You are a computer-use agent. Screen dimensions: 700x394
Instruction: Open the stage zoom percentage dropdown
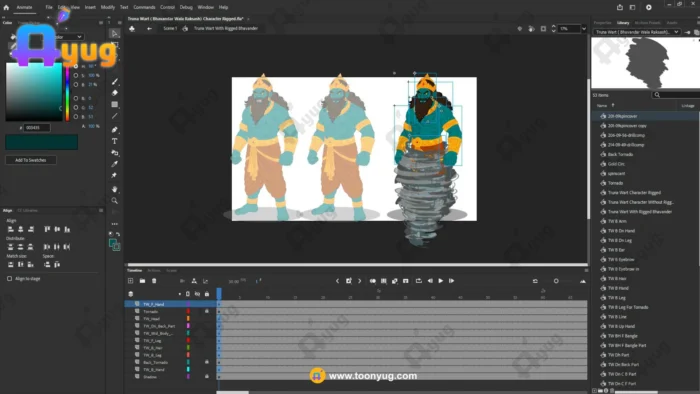(584, 29)
